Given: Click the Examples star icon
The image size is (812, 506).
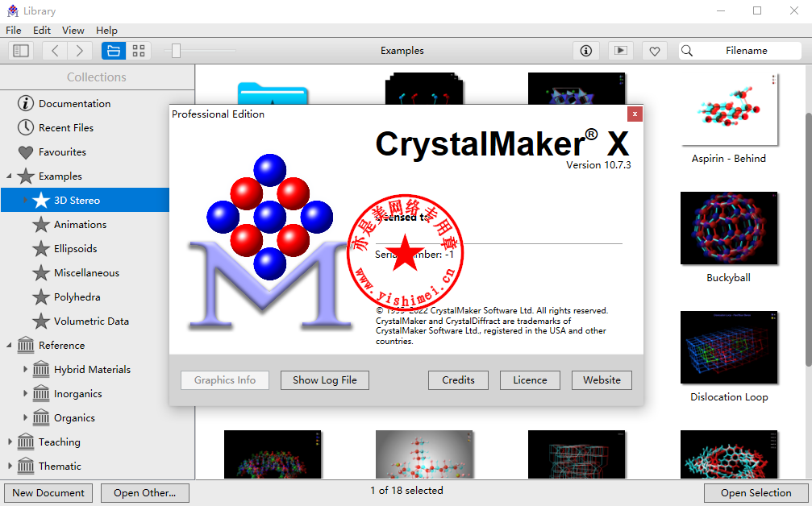Looking at the screenshot, I should [x=25, y=176].
